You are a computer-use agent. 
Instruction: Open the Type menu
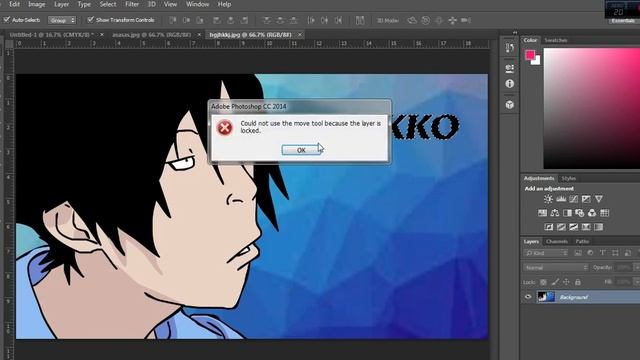(84, 4)
